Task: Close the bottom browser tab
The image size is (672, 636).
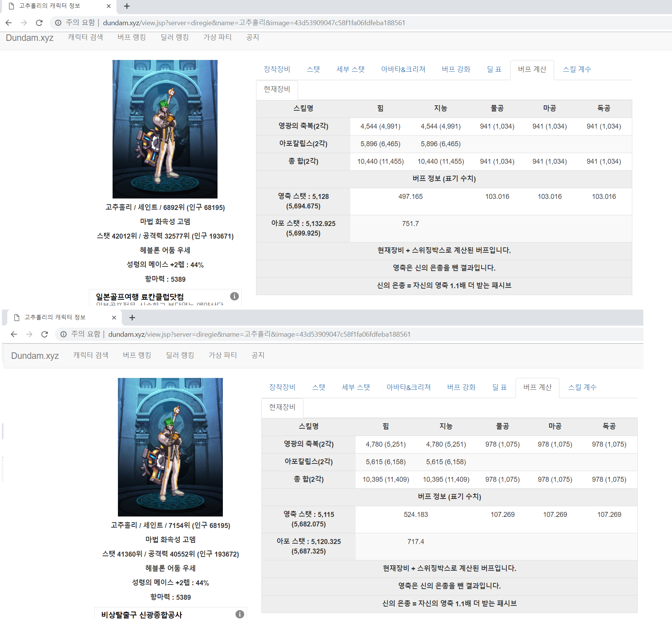Action: 114,318
